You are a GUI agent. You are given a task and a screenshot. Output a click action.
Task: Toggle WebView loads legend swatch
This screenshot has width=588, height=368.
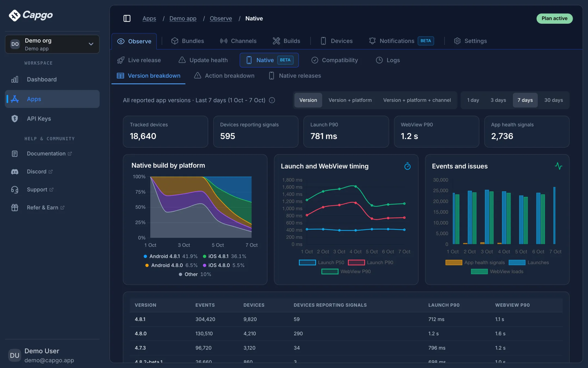point(479,272)
